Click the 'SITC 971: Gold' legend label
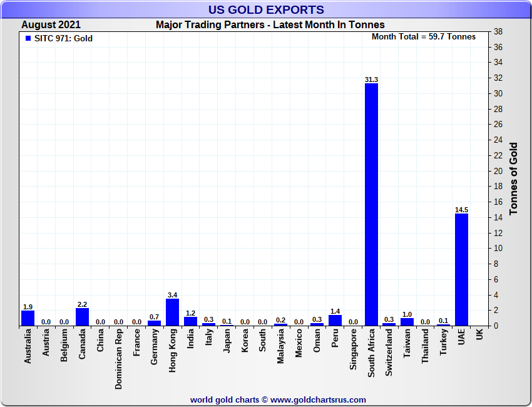Screen dimensions: 532x407 (x=63, y=38)
